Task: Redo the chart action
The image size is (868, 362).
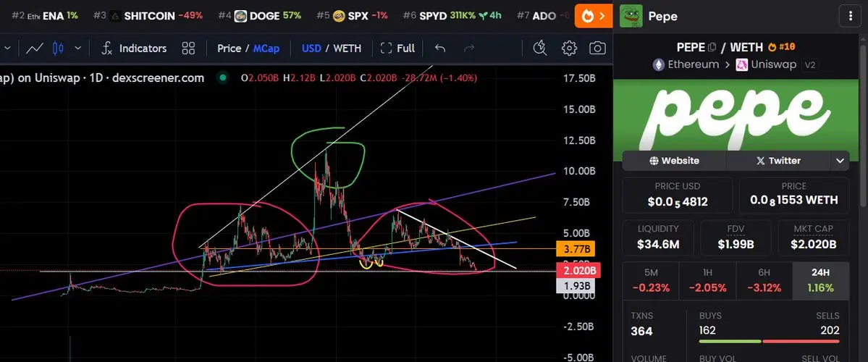Action: click(x=469, y=49)
